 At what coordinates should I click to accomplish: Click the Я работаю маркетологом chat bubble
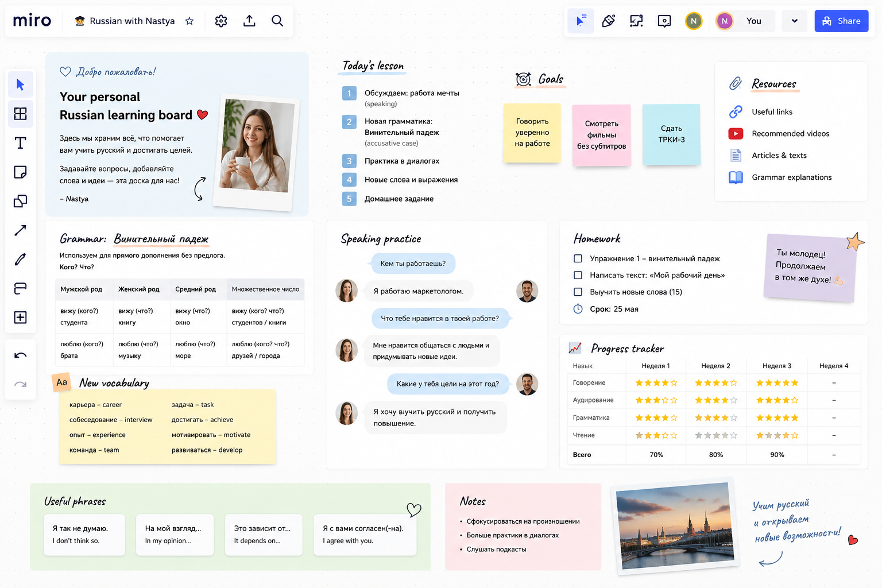(418, 291)
